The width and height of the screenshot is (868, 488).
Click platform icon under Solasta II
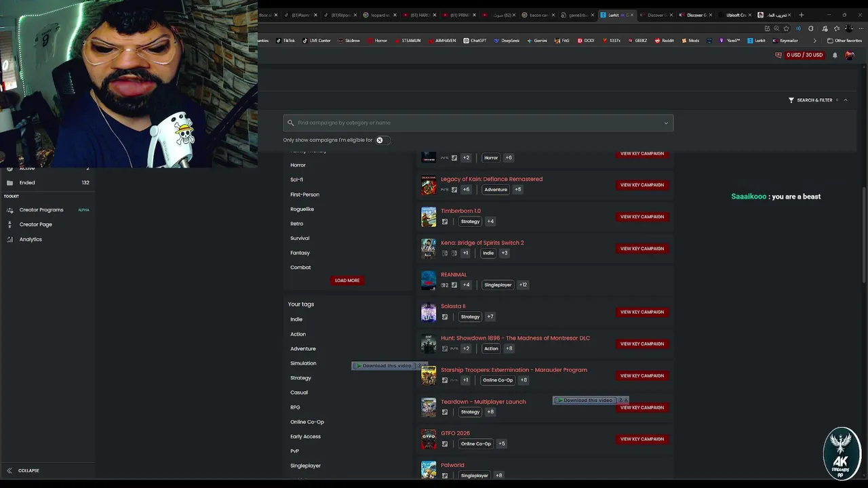point(445,317)
